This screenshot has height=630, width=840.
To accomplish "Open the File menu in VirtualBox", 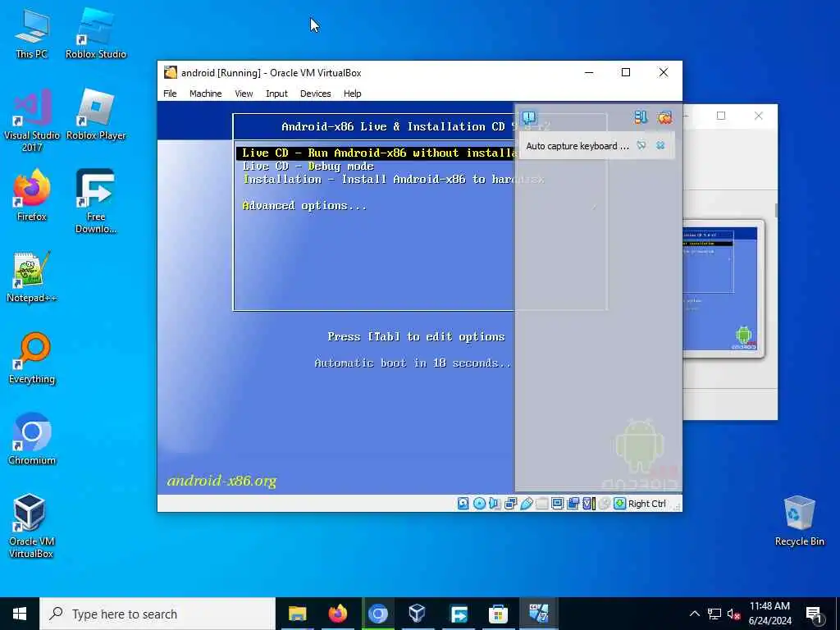I will tap(170, 94).
